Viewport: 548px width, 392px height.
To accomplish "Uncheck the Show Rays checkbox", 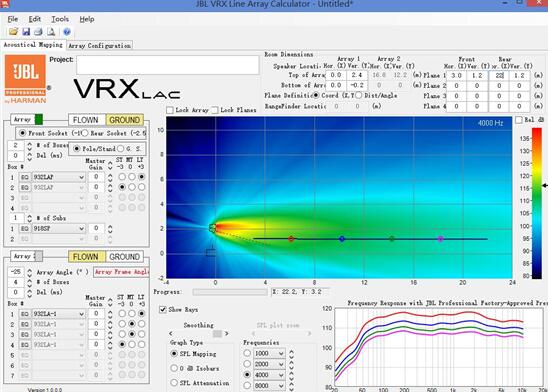I will 163,310.
